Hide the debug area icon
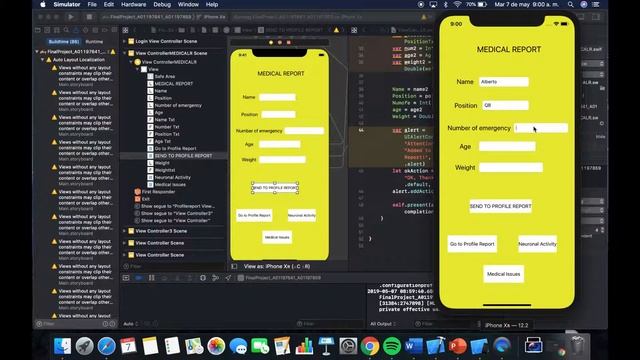Viewport: 640px width, 360px height. (126, 278)
